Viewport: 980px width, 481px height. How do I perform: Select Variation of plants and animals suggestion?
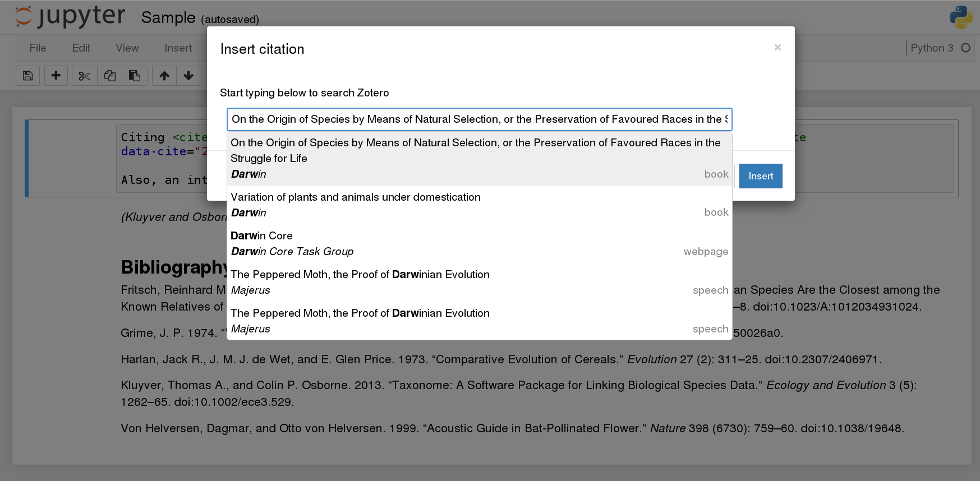pyautogui.click(x=480, y=205)
